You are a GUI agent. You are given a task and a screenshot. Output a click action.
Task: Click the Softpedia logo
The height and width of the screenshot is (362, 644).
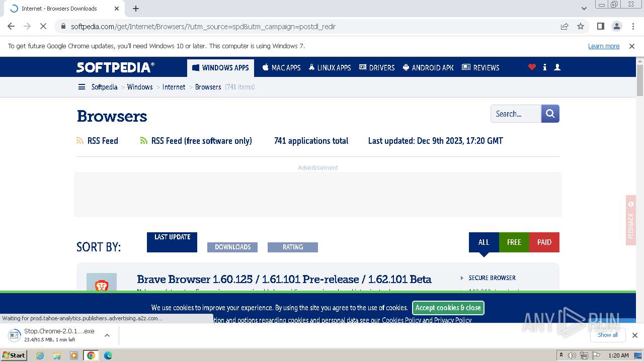(x=115, y=67)
